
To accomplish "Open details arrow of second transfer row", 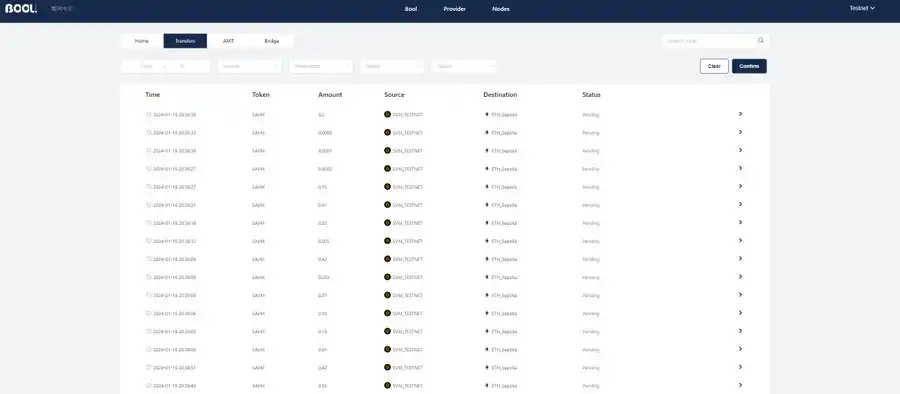I will pos(740,132).
